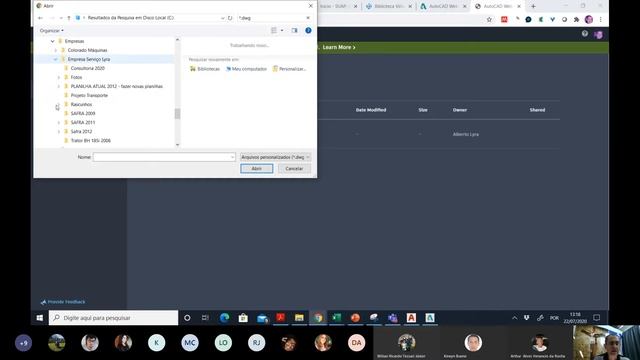
Task: Open the Nome field dropdown
Action: 232,157
